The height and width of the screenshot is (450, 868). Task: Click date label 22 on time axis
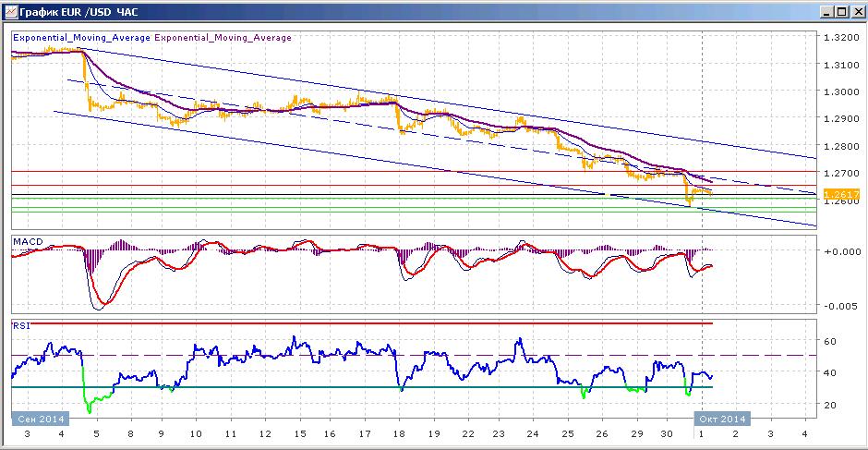pyautogui.click(x=468, y=434)
